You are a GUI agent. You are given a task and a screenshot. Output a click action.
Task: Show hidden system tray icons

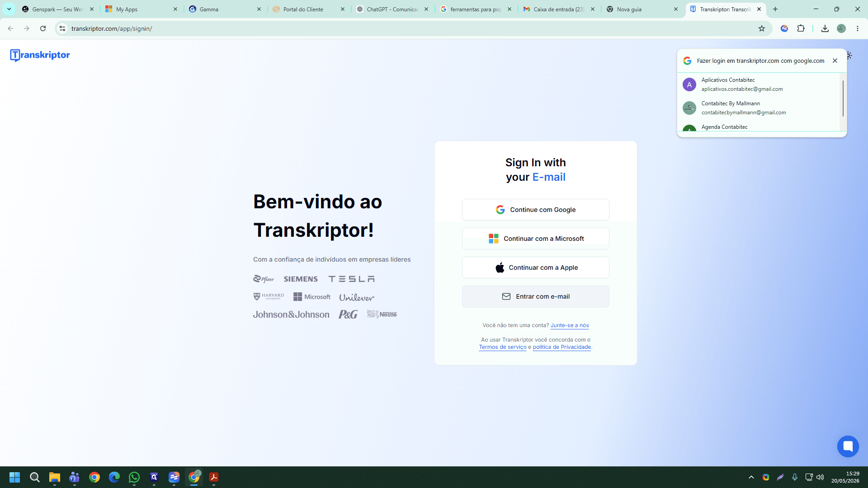[x=751, y=477]
